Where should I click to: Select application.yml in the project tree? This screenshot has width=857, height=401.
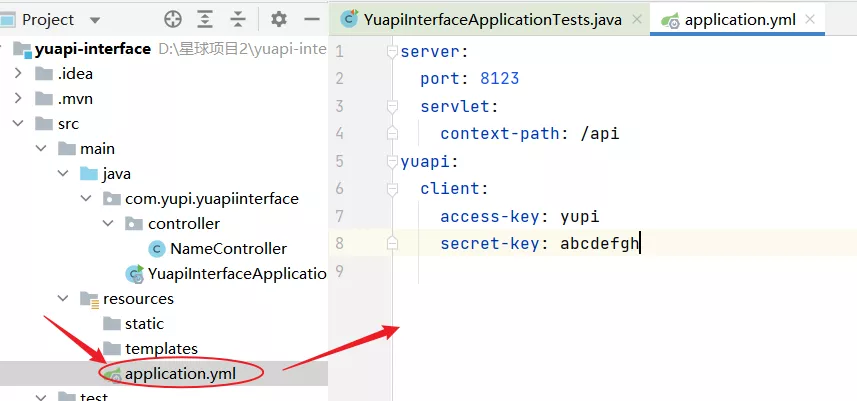pyautogui.click(x=180, y=374)
